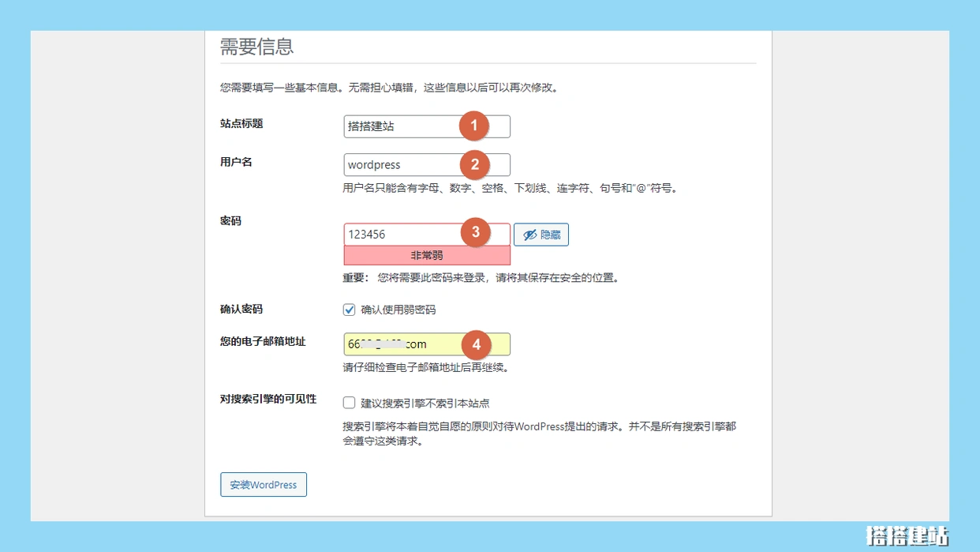Focus the 站点标题 input containing 搭搭建站

point(398,126)
